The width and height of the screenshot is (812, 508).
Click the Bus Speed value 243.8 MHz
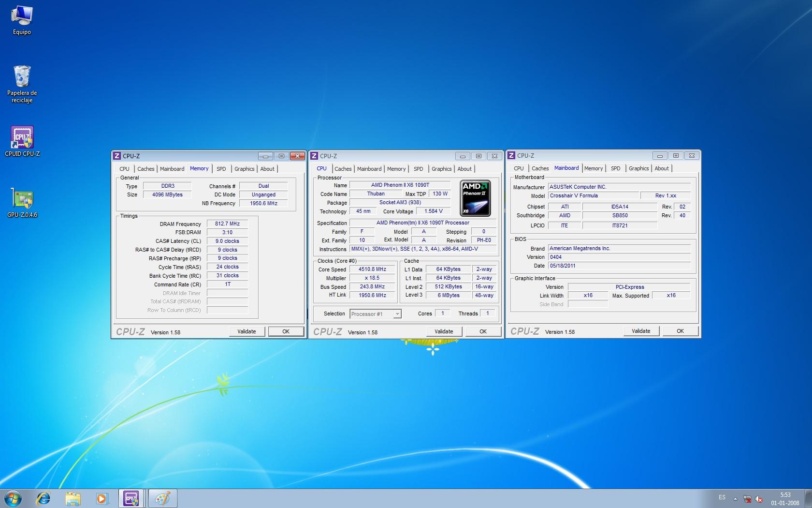pos(372,287)
